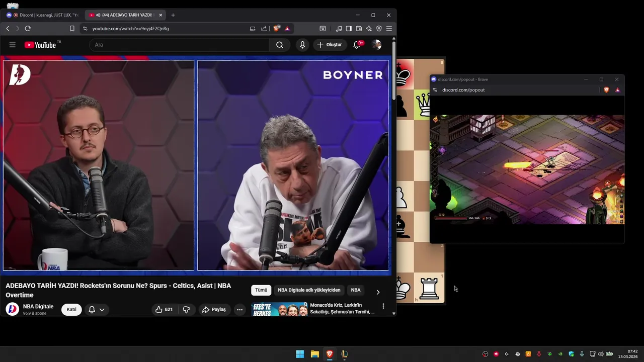Select NBA Digitale adlı yükleyiciden chip
644x362 pixels.
coord(309,290)
